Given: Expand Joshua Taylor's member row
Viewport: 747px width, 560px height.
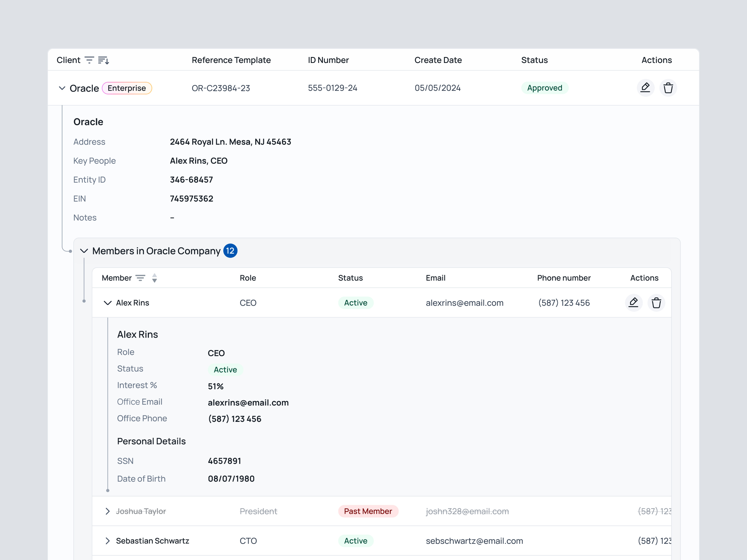Looking at the screenshot, I should (x=108, y=511).
